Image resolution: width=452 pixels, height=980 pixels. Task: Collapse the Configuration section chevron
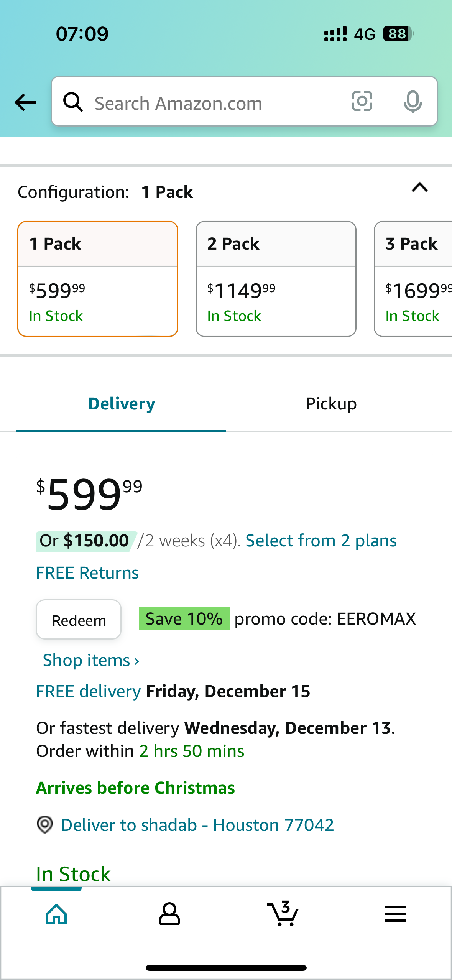(420, 187)
